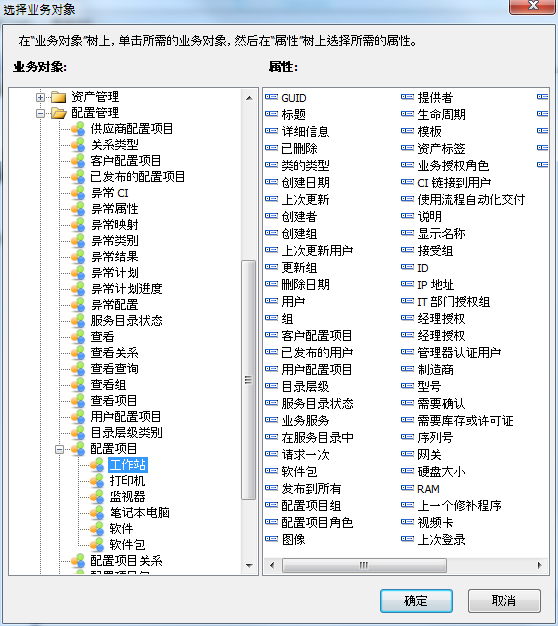Click the 资产管理 folder icon
Screen dimensions: 558x626
(58, 97)
